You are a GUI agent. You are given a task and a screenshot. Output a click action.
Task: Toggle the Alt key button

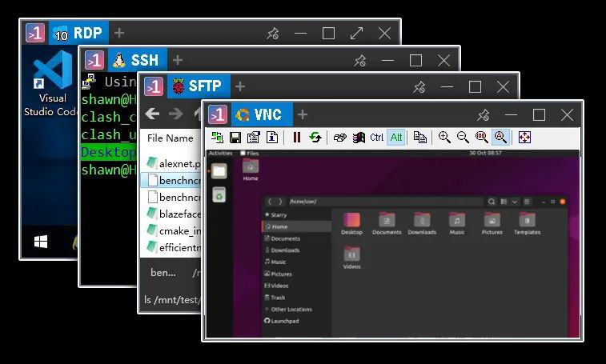(395, 138)
